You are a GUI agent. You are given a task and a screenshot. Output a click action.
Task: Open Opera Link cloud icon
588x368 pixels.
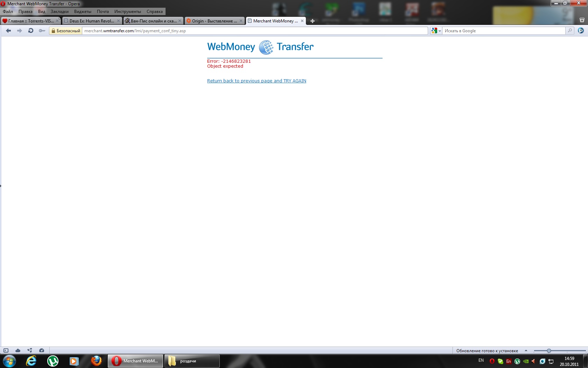(x=18, y=350)
